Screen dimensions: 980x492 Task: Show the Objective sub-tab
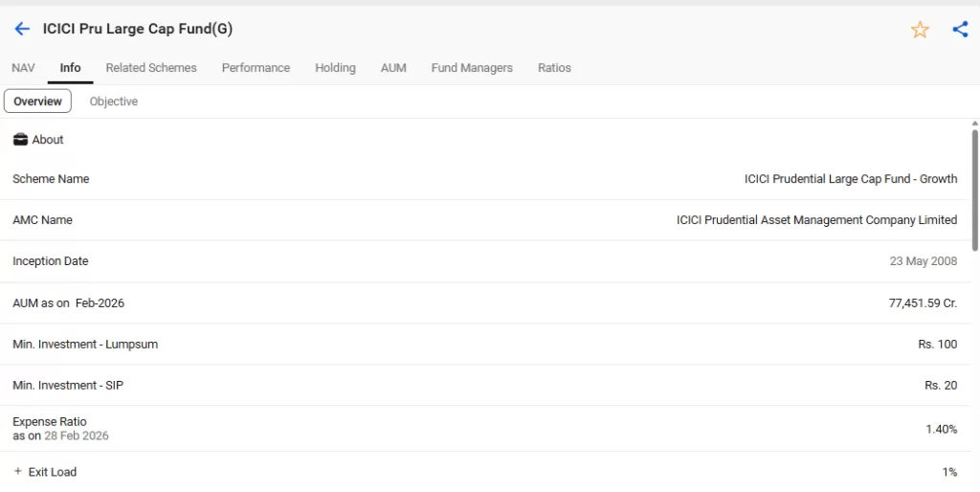[x=114, y=101]
